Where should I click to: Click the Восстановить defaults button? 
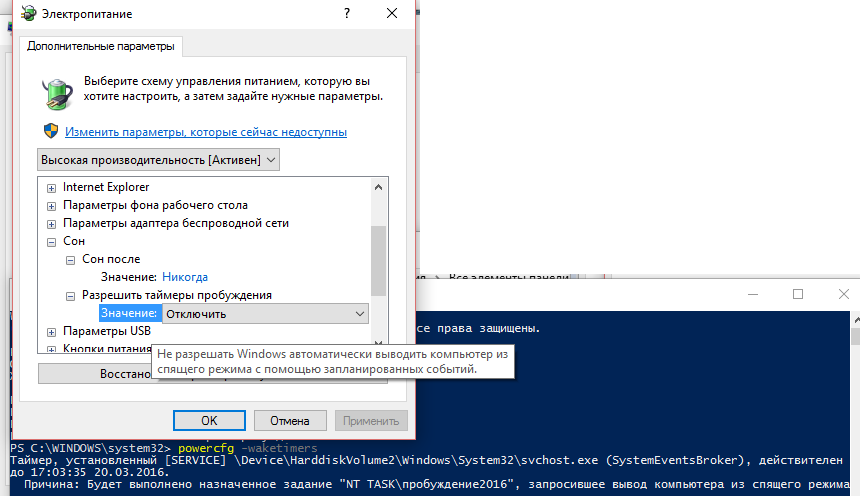coord(213,374)
